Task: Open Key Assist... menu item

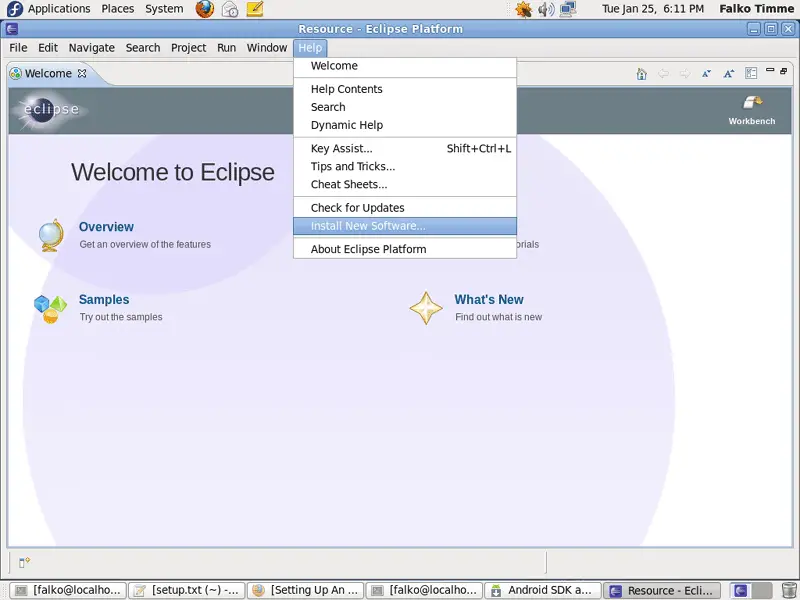Action: (405, 148)
